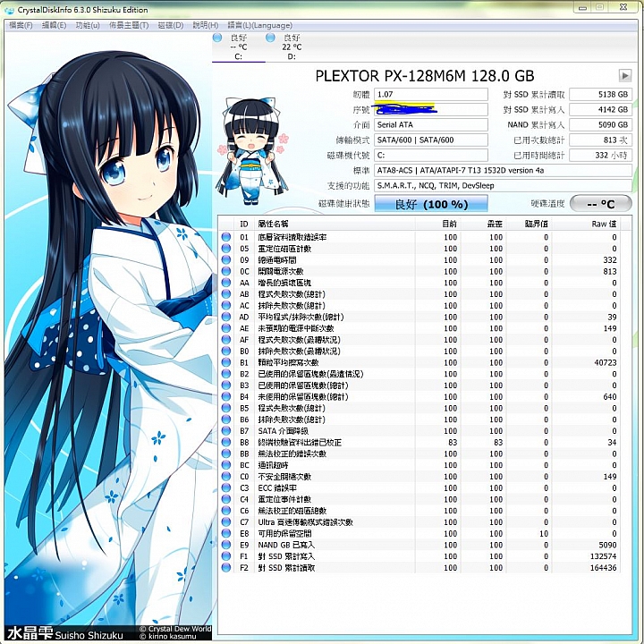Click the power on hours 332 小時
The image size is (644, 644).
tap(600, 156)
